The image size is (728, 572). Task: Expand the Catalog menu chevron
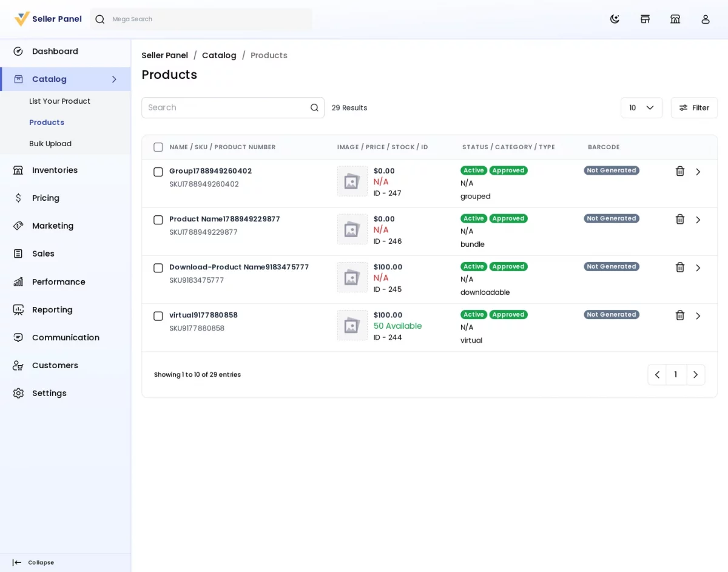click(114, 79)
